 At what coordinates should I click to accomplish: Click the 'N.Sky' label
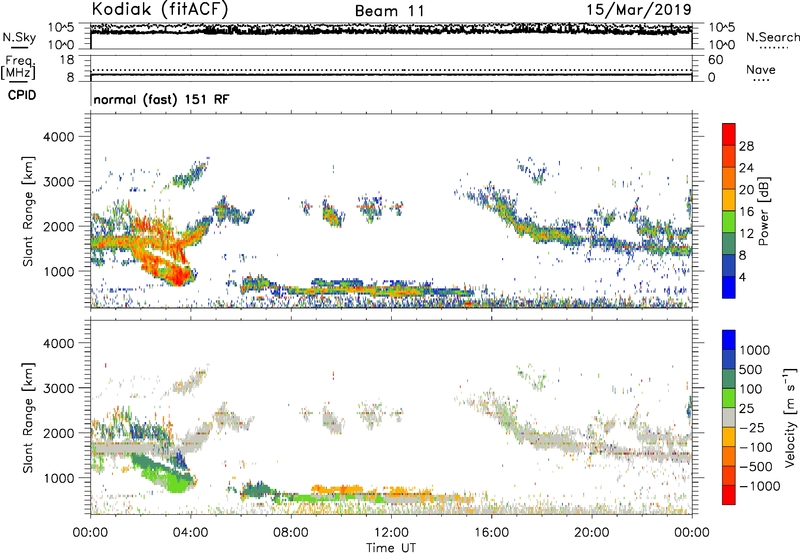(x=19, y=37)
